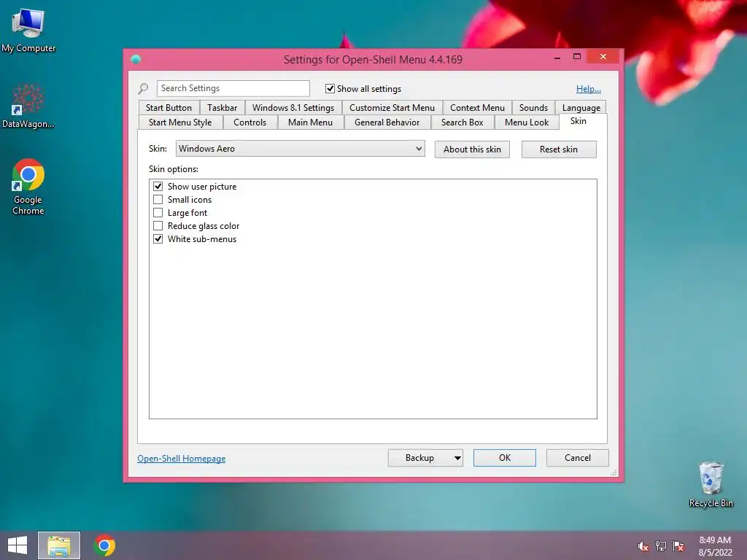Viewport: 747px width, 560px height.
Task: Maximize the Open-Shell settings window
Action: 577,57
